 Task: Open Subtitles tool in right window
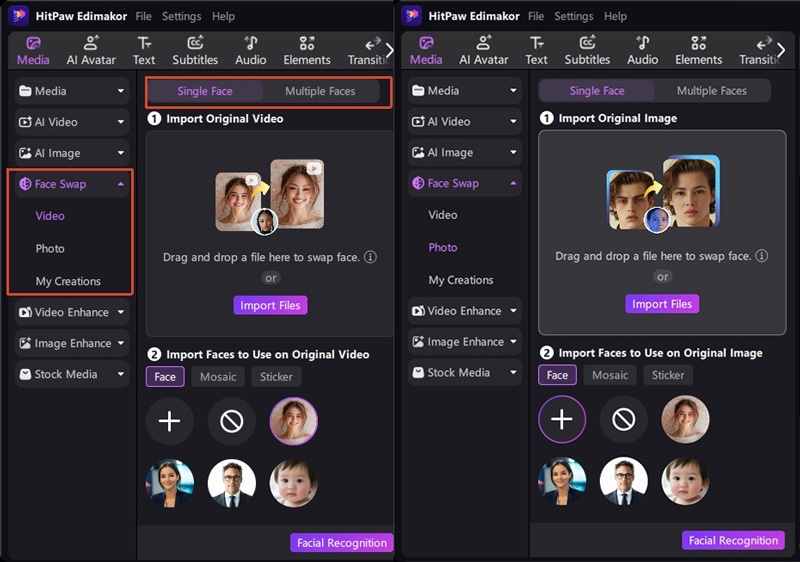coord(587,50)
